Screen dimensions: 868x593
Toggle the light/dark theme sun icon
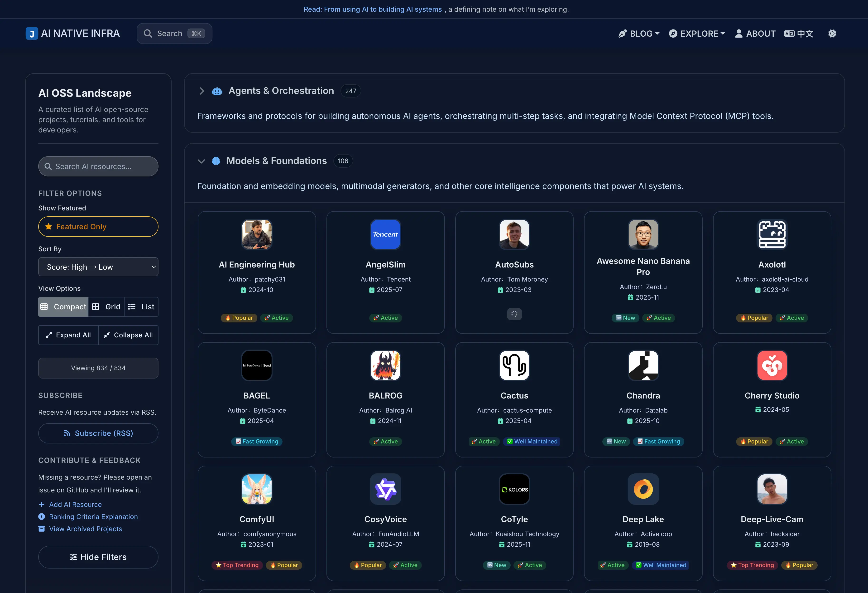(832, 34)
